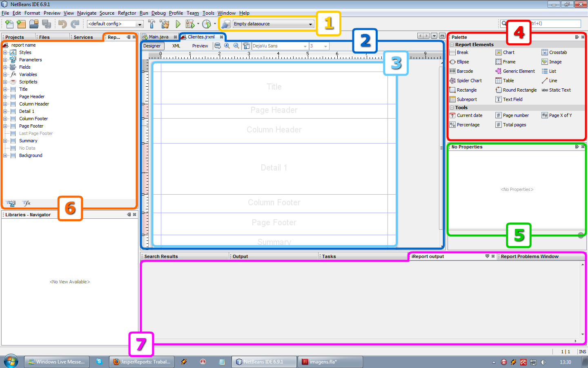Open the report query database icon

pos(218,46)
